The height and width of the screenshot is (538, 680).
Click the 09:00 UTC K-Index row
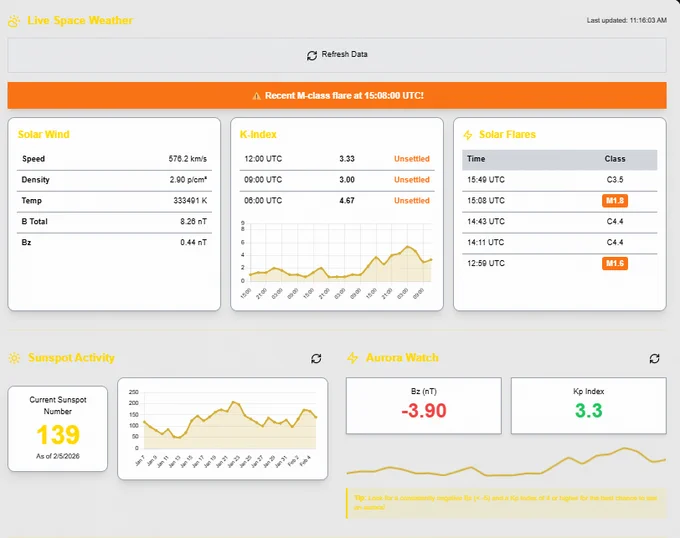coord(337,179)
